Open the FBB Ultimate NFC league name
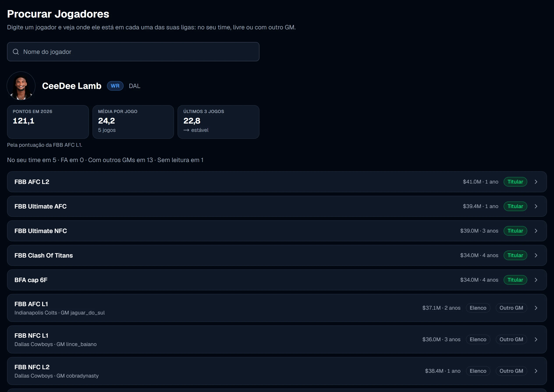554x392 pixels. tap(41, 231)
